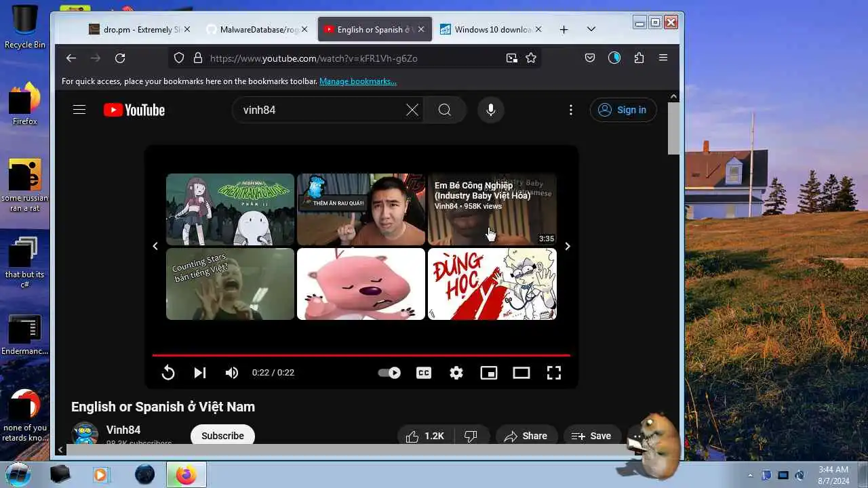868x488 pixels.
Task: Open the man pointing finger thumbnail
Action: coord(361,209)
